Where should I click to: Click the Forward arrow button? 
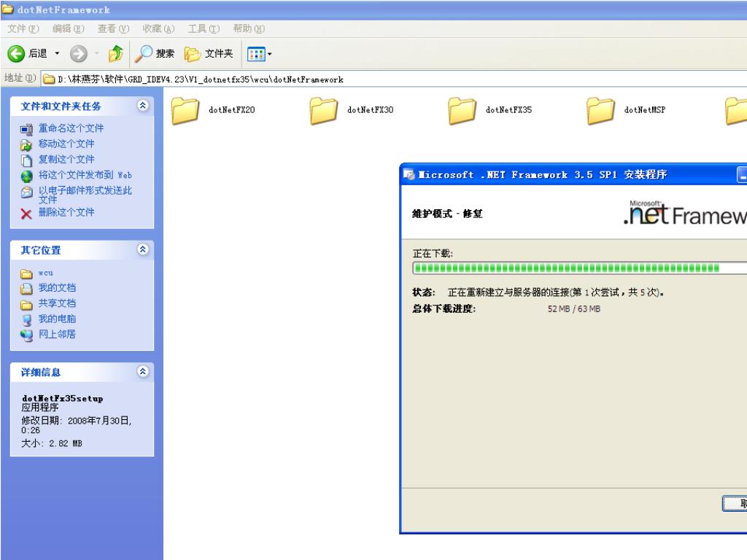[79, 54]
